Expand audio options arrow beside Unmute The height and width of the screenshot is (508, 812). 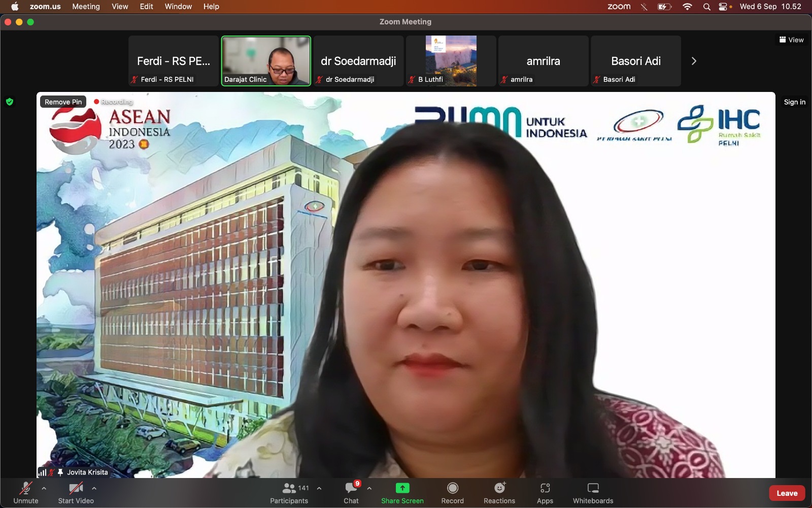(44, 488)
